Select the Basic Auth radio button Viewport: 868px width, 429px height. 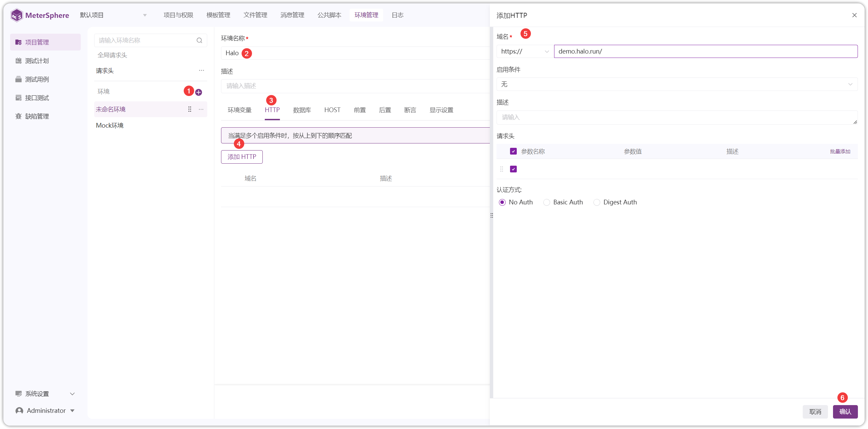point(547,202)
